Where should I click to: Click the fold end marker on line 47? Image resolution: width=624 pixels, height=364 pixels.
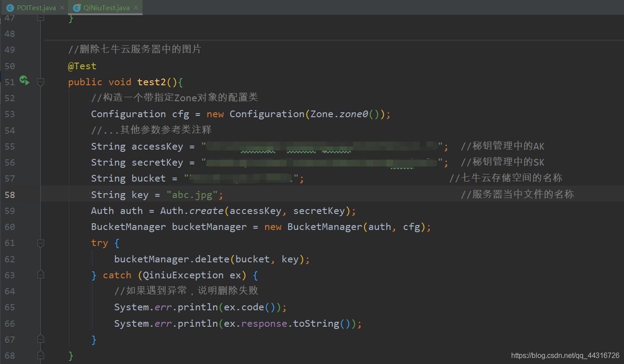pyautogui.click(x=41, y=18)
